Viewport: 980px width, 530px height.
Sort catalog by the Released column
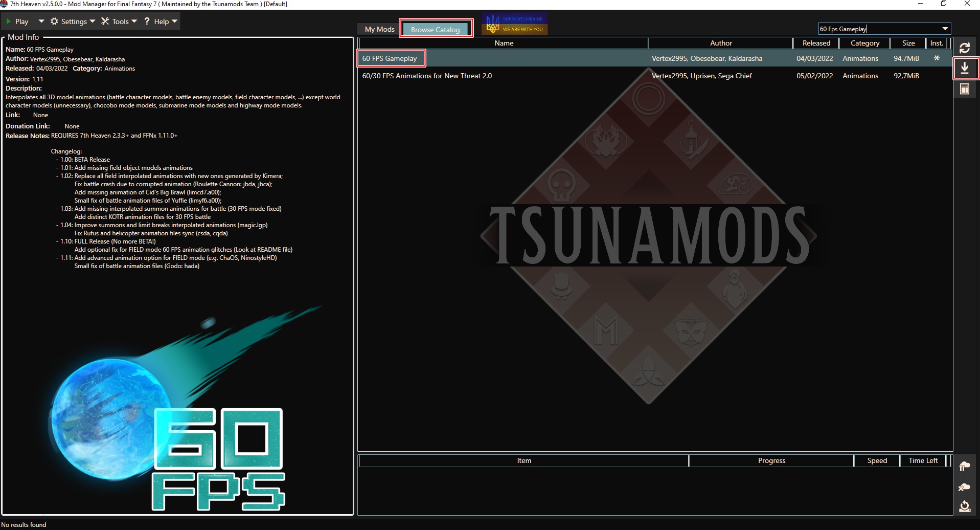tap(816, 43)
